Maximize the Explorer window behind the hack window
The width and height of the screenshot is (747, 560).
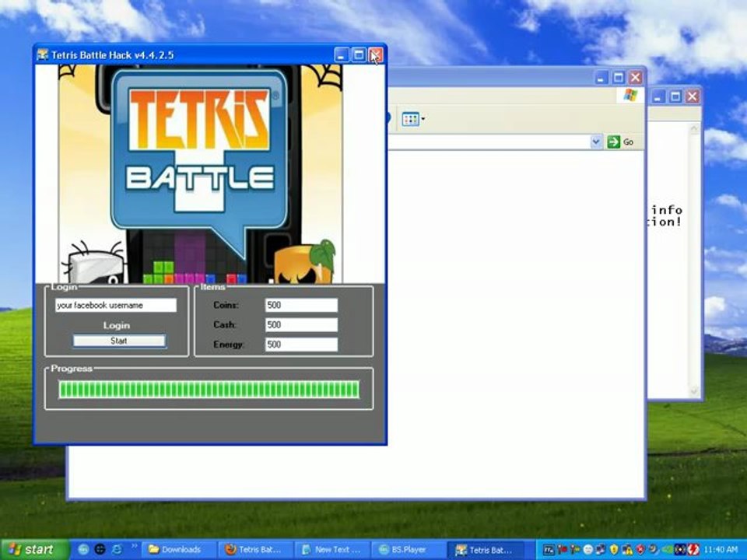(619, 78)
